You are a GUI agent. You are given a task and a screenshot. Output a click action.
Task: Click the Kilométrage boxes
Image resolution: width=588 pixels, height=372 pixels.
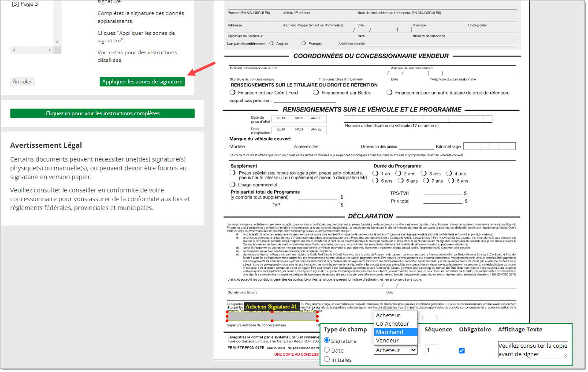click(x=489, y=146)
